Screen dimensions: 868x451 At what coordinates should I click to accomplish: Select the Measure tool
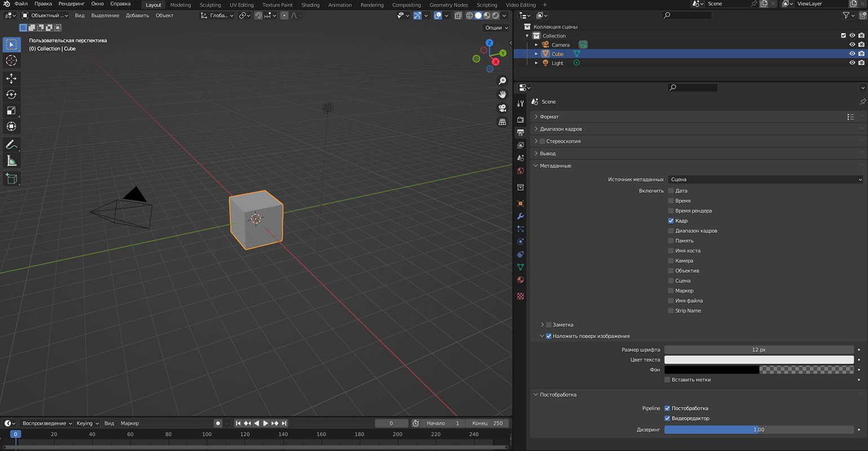pos(11,161)
